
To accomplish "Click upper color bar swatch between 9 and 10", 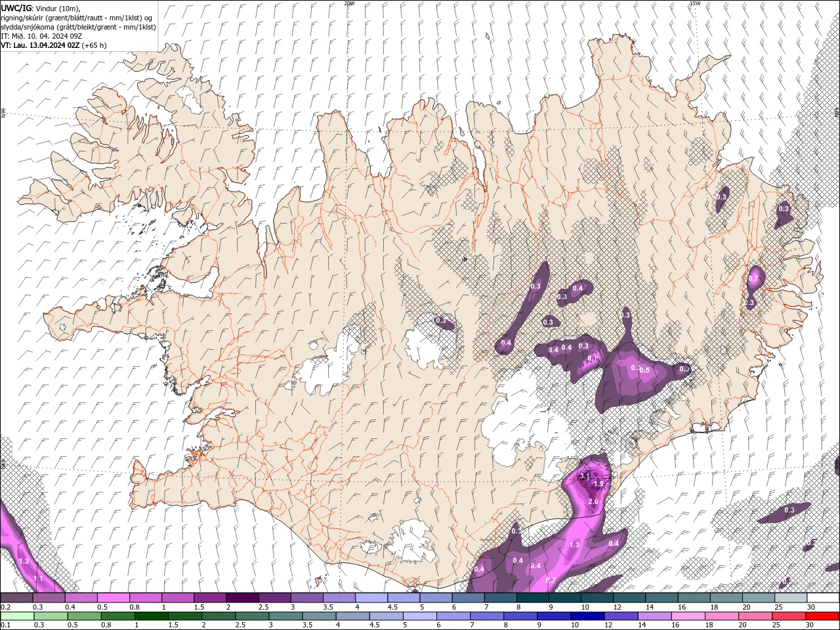I will tap(565, 598).
